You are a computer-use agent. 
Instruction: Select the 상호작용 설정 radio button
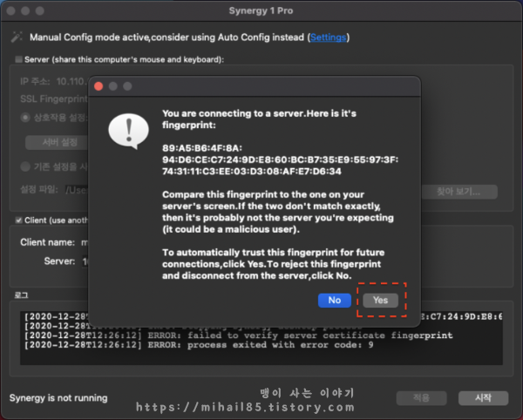[x=25, y=118]
